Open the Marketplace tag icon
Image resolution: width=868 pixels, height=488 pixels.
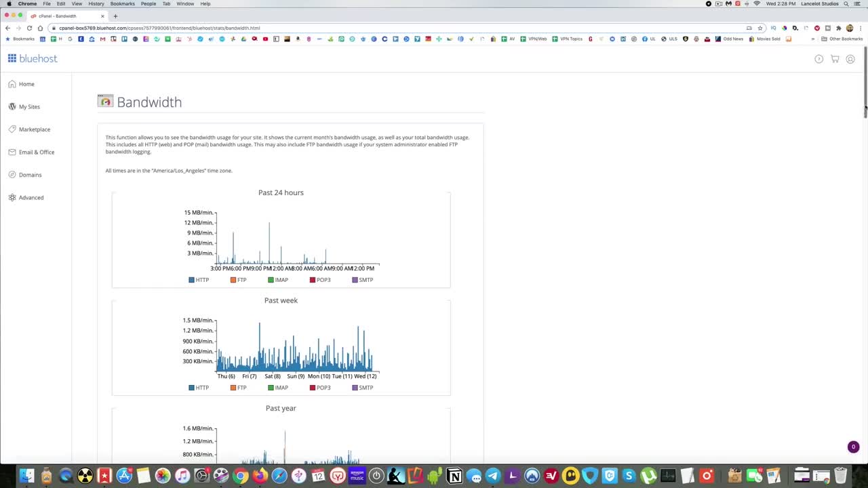pos(12,129)
